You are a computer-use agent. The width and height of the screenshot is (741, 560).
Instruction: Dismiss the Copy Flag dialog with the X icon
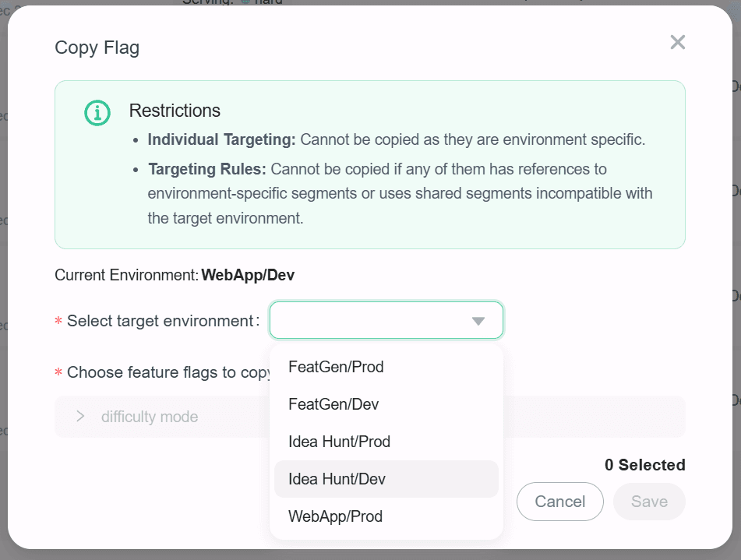click(x=677, y=42)
